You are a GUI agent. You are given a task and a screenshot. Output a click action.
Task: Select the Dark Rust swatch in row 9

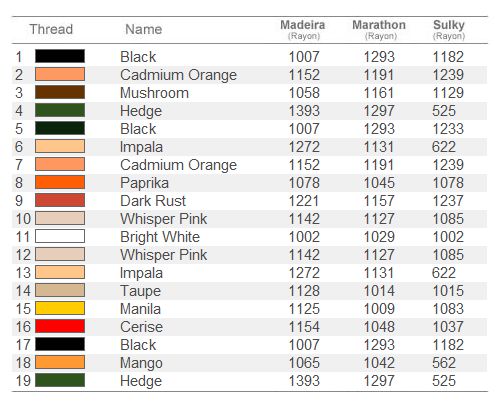pos(60,200)
